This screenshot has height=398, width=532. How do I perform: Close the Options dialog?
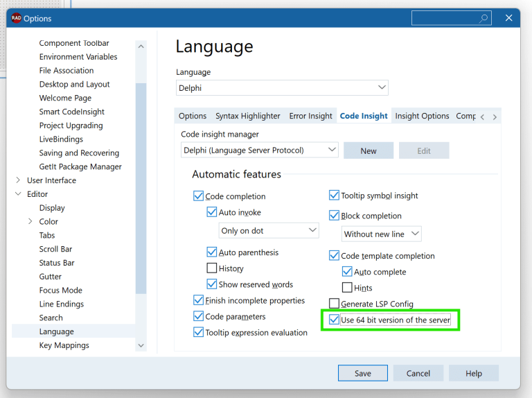[x=508, y=18]
